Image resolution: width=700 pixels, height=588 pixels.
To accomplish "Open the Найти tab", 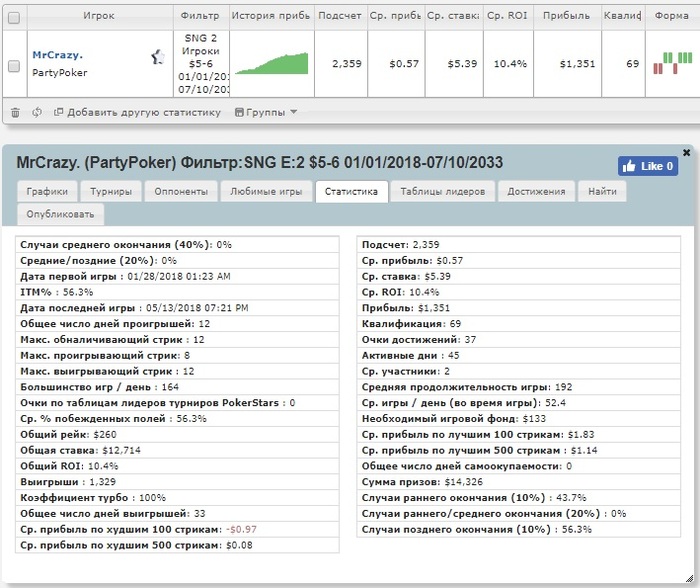I will [602, 192].
